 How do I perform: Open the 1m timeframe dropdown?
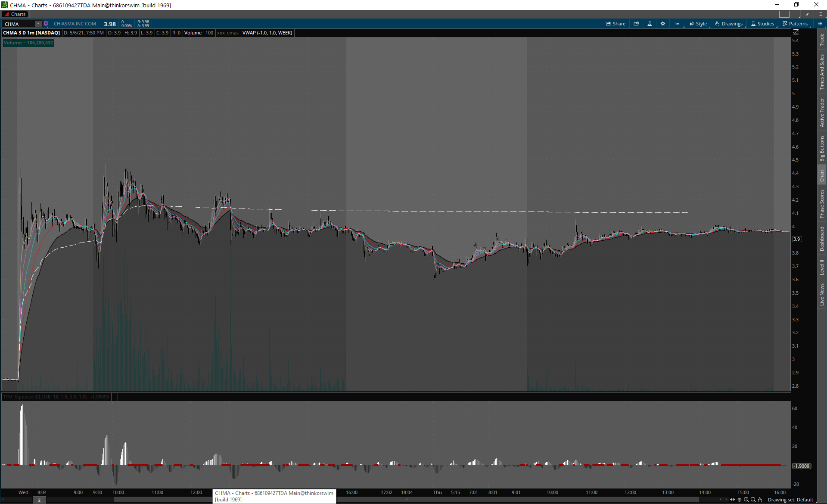678,24
